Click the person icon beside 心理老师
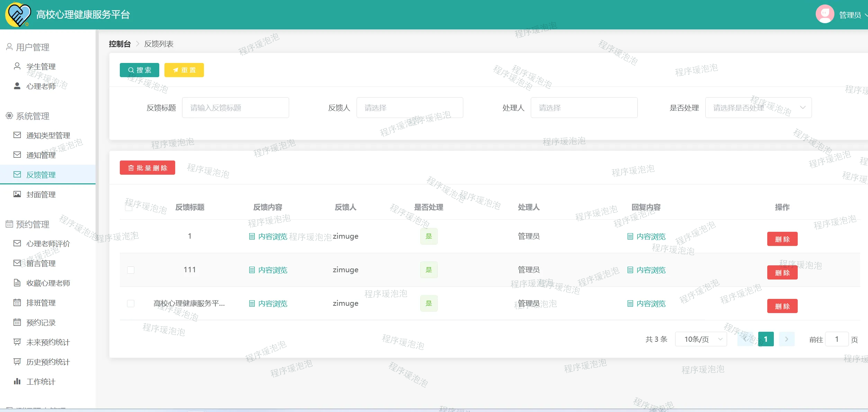Image resolution: width=868 pixels, height=412 pixels. tap(17, 86)
